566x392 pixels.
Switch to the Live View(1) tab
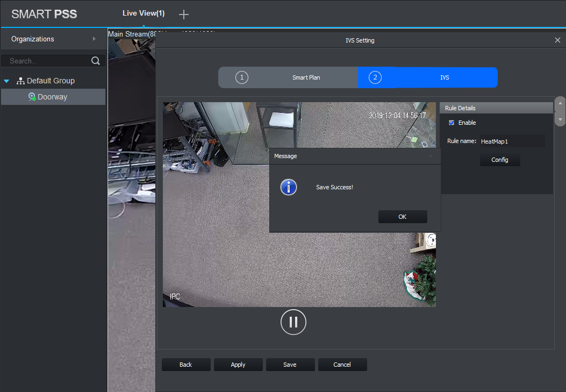[x=144, y=13]
